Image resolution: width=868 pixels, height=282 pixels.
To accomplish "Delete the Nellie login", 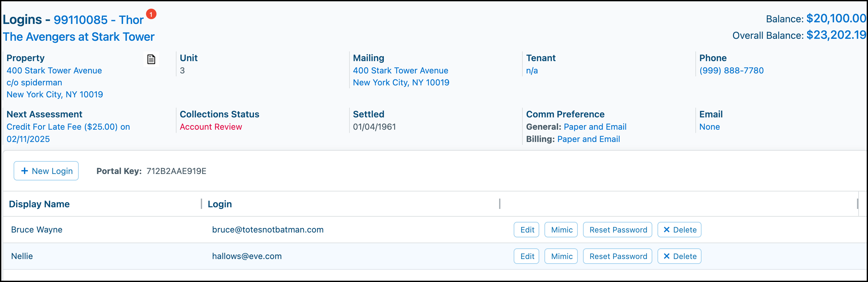I will coord(679,256).
